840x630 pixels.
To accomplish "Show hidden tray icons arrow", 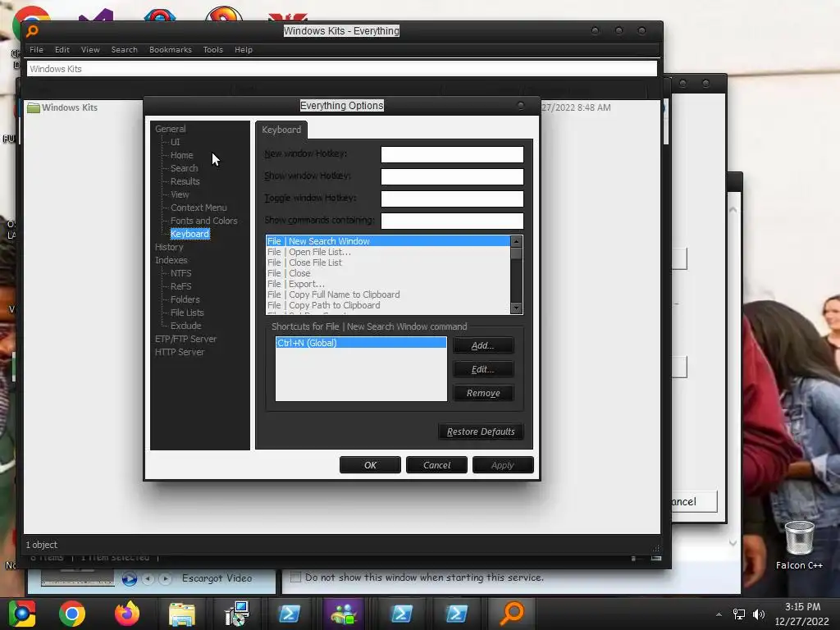I will click(x=719, y=614).
